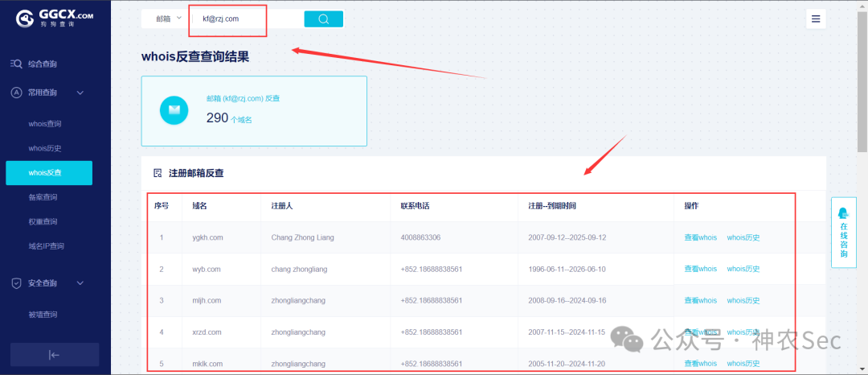Click 查看whois for mklk.com

click(700, 364)
